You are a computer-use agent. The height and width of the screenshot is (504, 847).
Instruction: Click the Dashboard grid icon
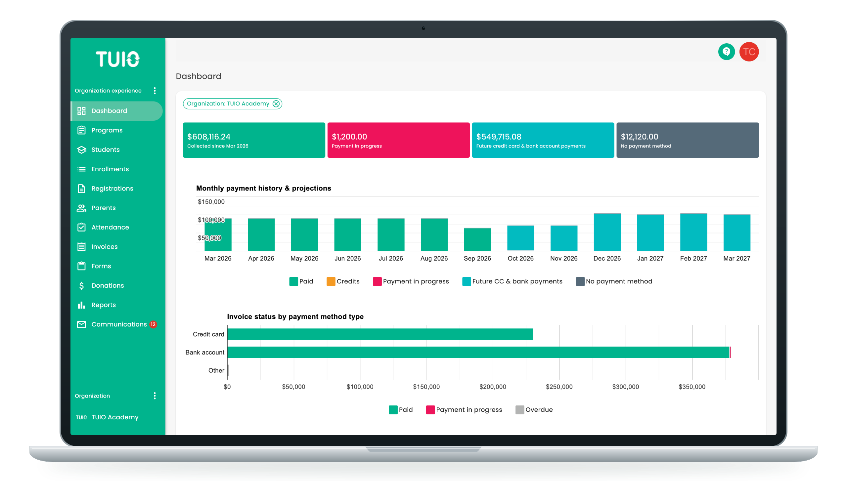[x=81, y=111]
